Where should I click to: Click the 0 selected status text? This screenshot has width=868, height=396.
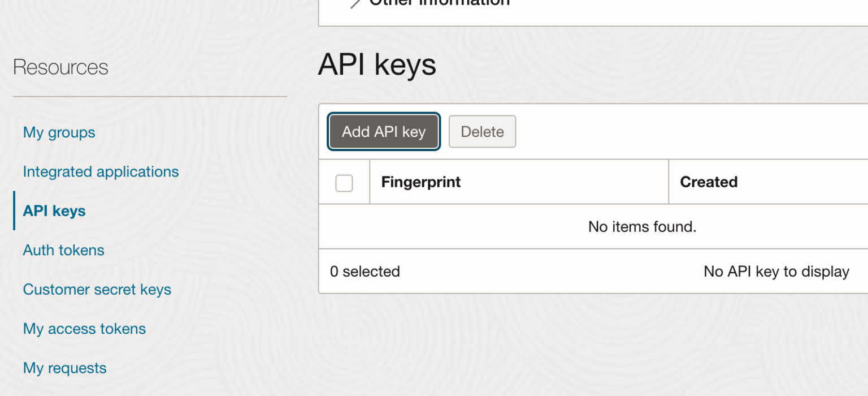[x=365, y=272]
